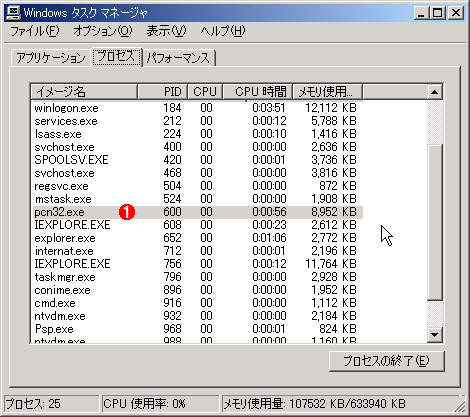
Task: Select the explorer.exe process row
Action: tap(197, 238)
